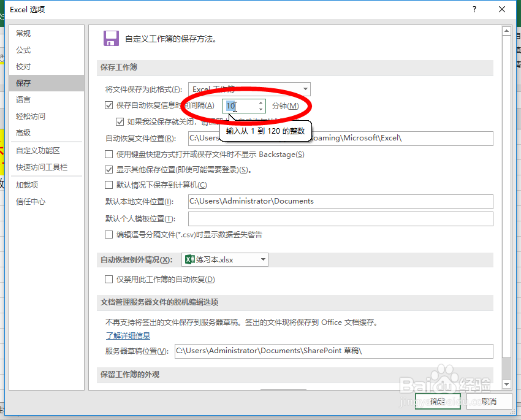Select the 语言 category
521x420 pixels.
pos(47,99)
